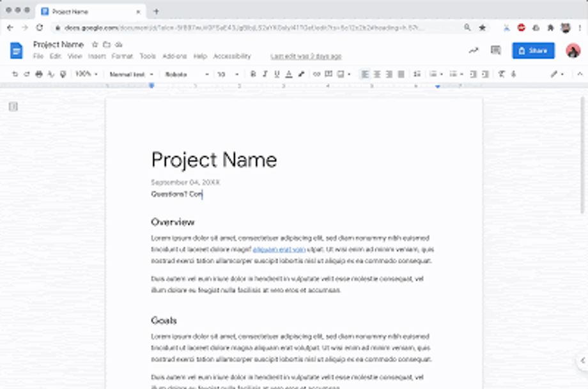588x389 pixels.
Task: Click the browser address bar
Action: [259, 27]
